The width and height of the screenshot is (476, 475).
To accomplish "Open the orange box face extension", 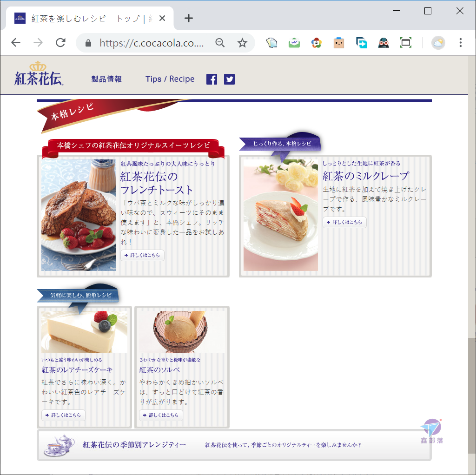I will (339, 43).
